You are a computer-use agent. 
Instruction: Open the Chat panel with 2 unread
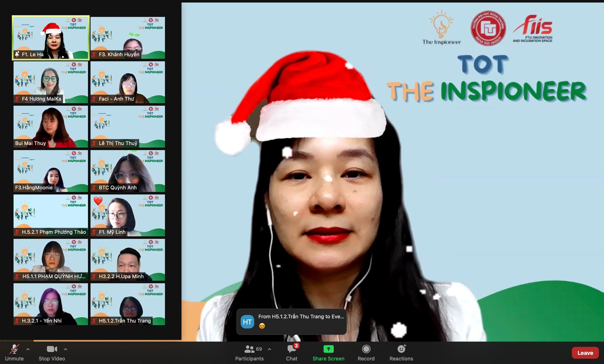pos(292,349)
